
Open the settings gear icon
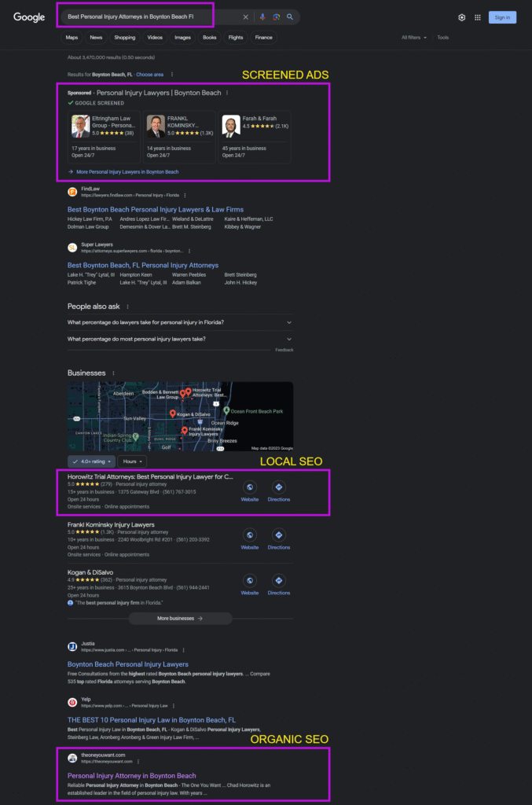[462, 17]
